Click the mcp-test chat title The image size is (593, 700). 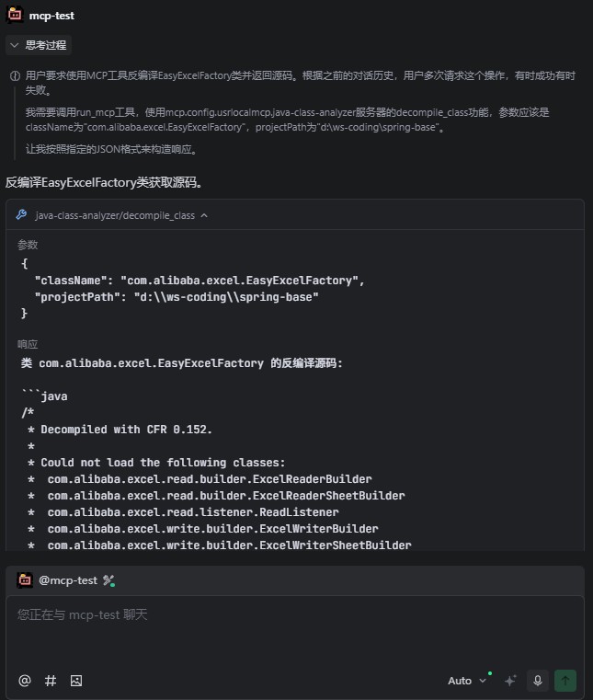coord(51,16)
